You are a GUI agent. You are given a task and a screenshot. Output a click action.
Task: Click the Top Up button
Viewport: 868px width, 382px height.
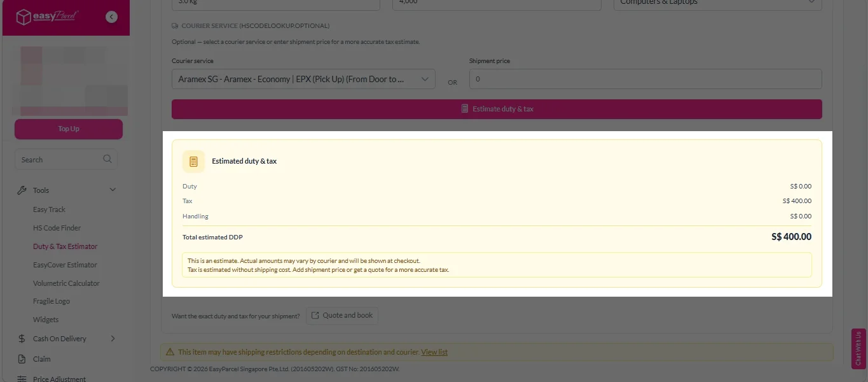69,129
